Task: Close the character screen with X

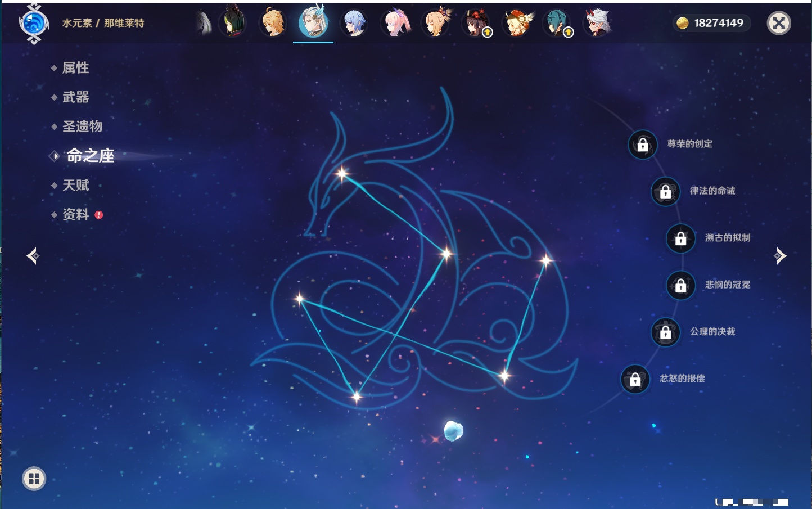Action: (x=779, y=23)
